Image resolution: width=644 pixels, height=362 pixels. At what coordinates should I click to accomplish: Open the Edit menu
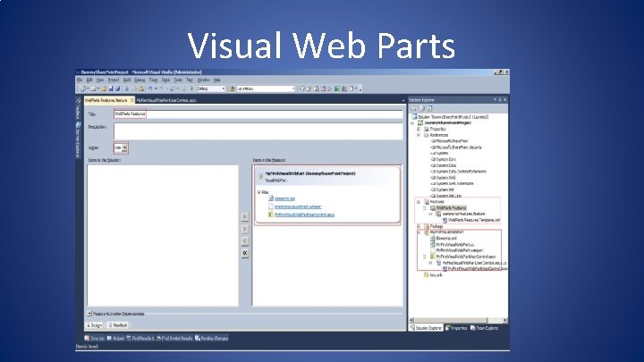(89, 80)
